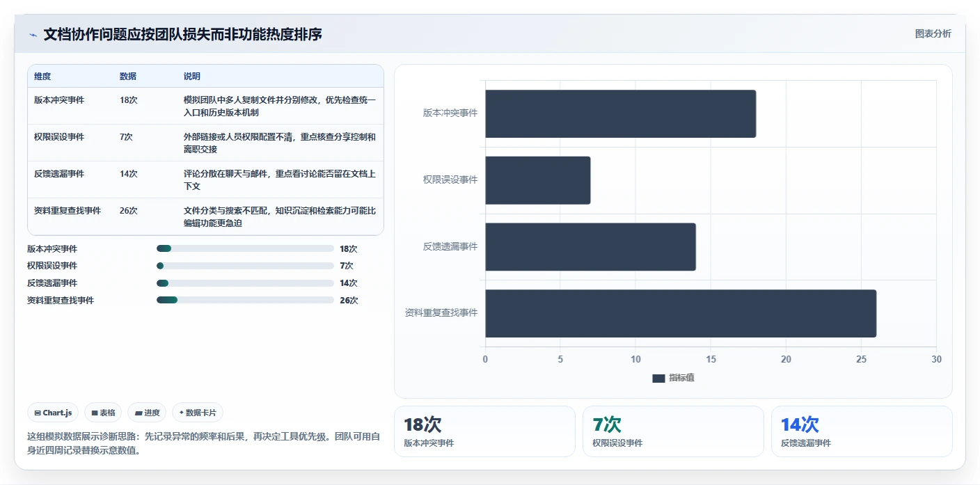The height and width of the screenshot is (485, 980).
Task: Click the 版本冲突事件 label beside its progress bar
Action: coord(52,248)
